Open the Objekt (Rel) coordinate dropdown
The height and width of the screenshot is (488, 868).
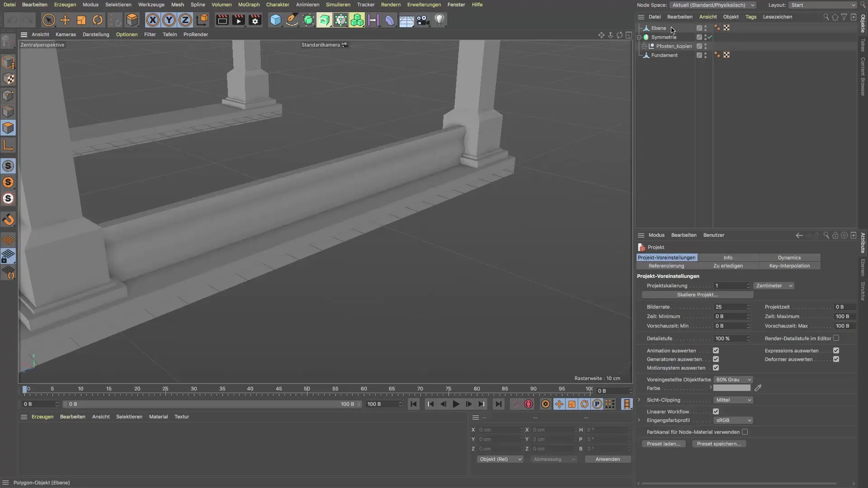(500, 459)
